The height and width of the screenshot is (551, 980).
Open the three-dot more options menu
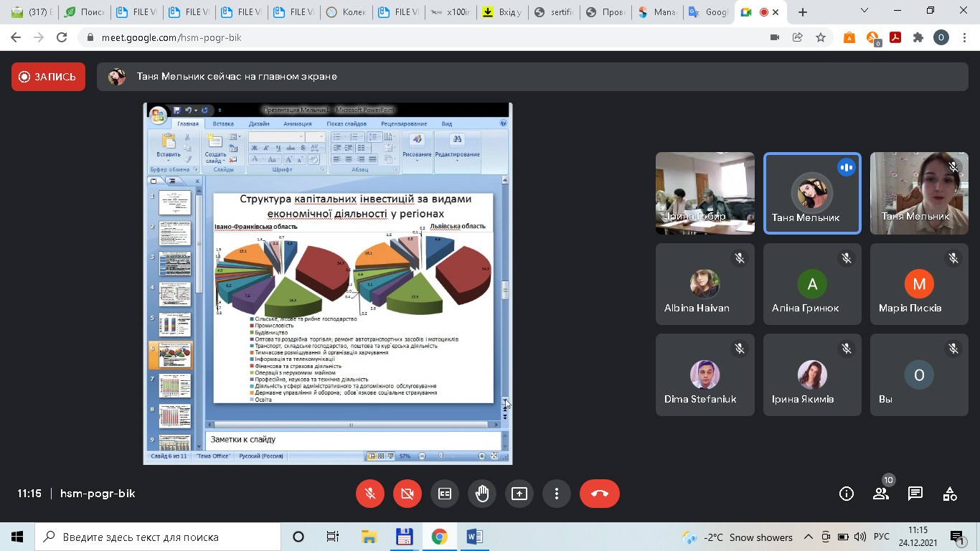(557, 494)
